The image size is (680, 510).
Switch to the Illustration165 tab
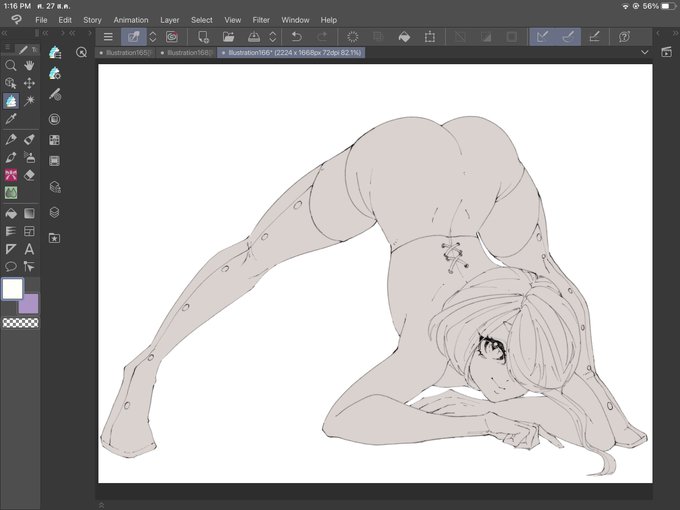coord(125,52)
